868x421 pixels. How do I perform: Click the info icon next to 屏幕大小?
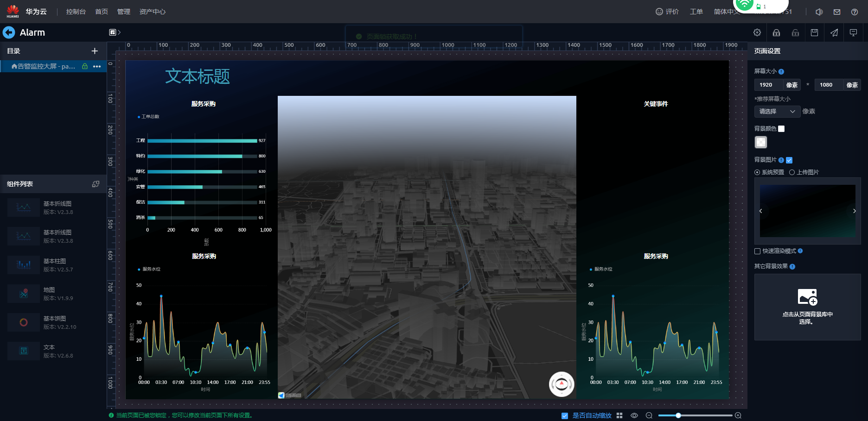(x=781, y=72)
